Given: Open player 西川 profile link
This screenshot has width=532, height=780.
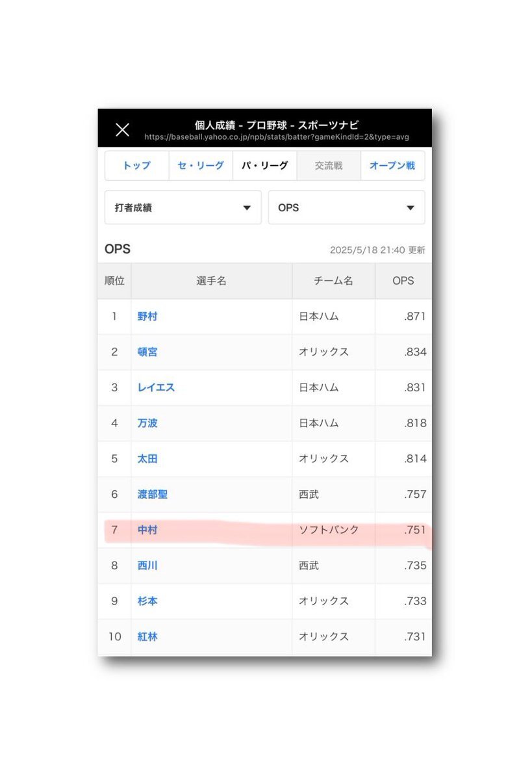Looking at the screenshot, I should click(147, 565).
